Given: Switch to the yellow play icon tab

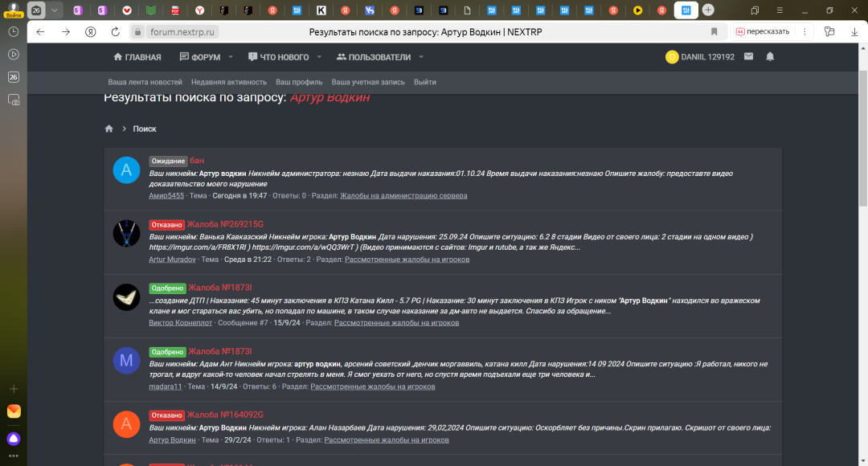Looking at the screenshot, I should click(x=637, y=10).
